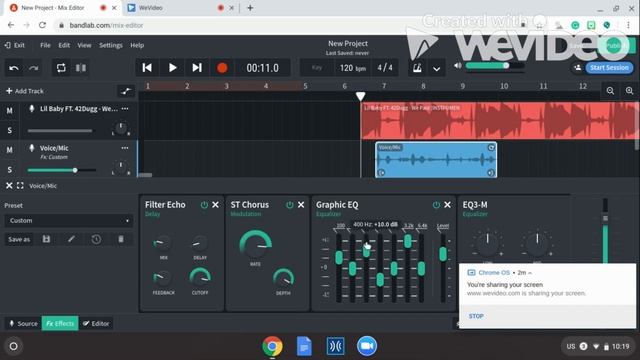Delete preset with trash icon

click(121, 239)
